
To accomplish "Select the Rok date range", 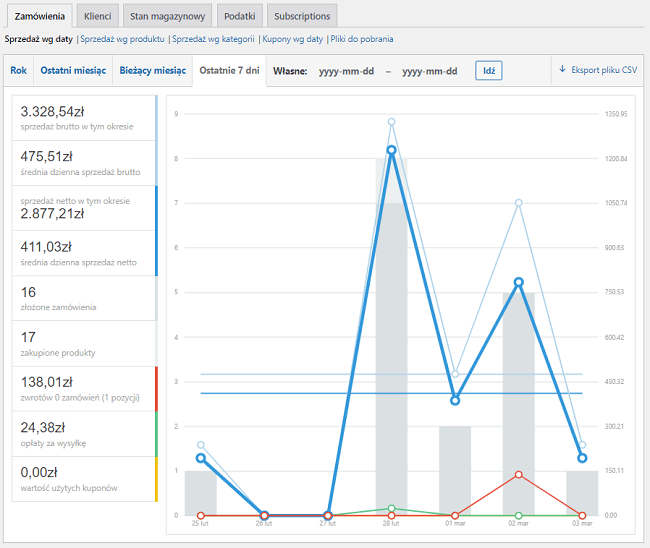I will (18, 70).
